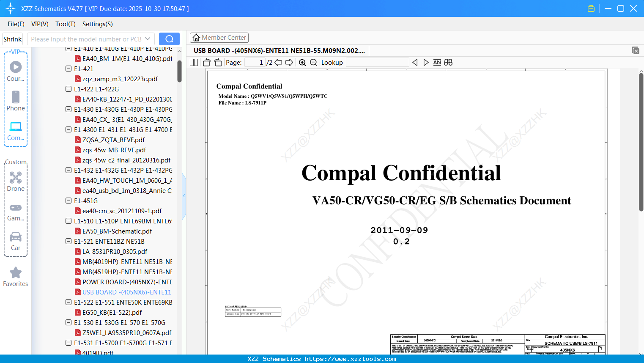The image size is (644, 363).
Task: Open the Game console category
Action: pyautogui.click(x=16, y=212)
